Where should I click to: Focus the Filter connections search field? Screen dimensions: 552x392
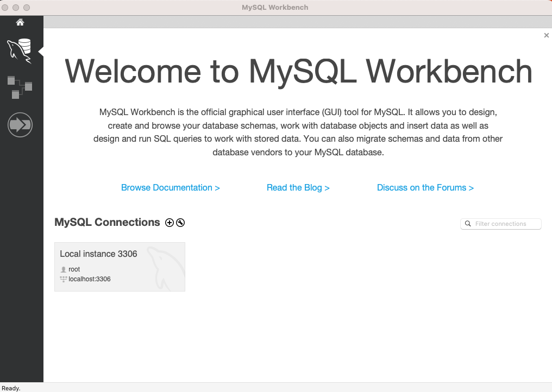click(500, 224)
